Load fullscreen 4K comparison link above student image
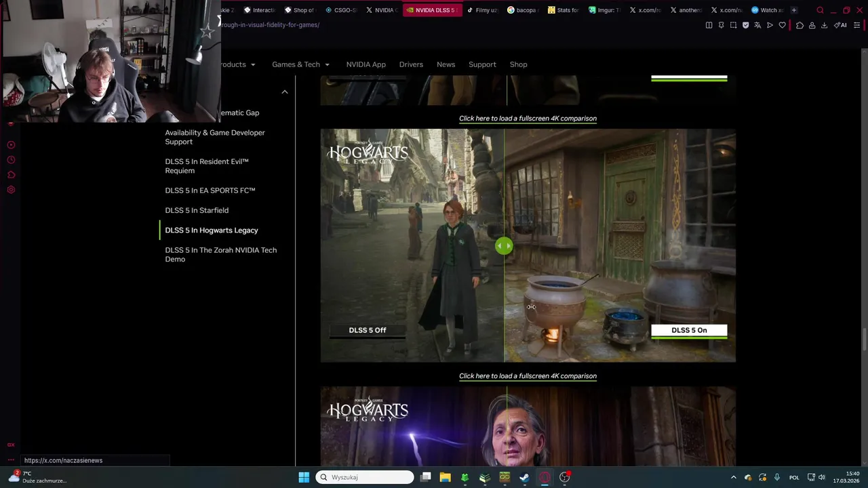Viewport: 868px width, 488px height. (528, 119)
